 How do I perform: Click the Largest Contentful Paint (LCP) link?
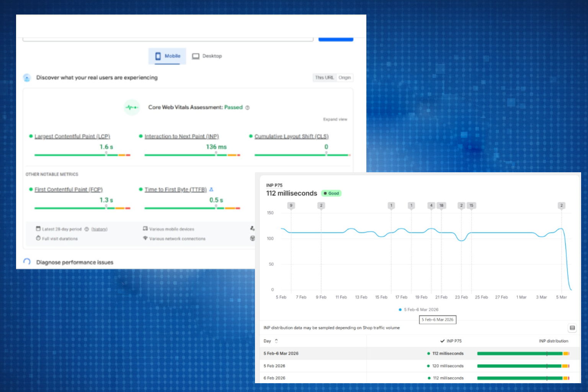click(72, 136)
